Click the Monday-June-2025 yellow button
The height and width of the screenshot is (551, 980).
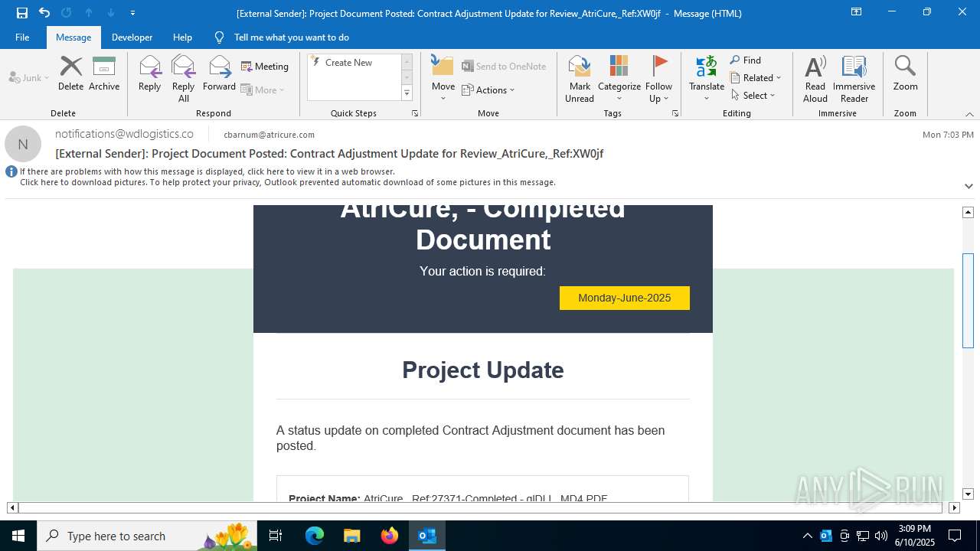625,298
